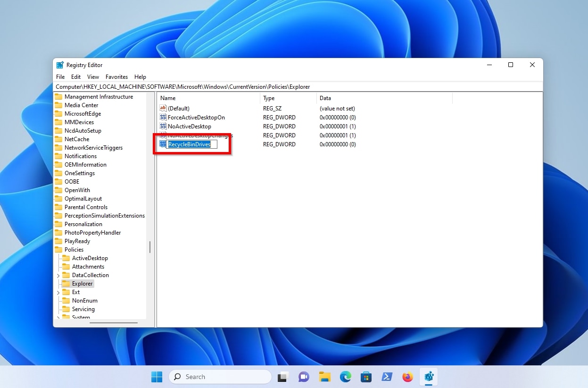The width and height of the screenshot is (588, 388).
Task: Launch Firefox from the taskbar
Action: coord(407,377)
